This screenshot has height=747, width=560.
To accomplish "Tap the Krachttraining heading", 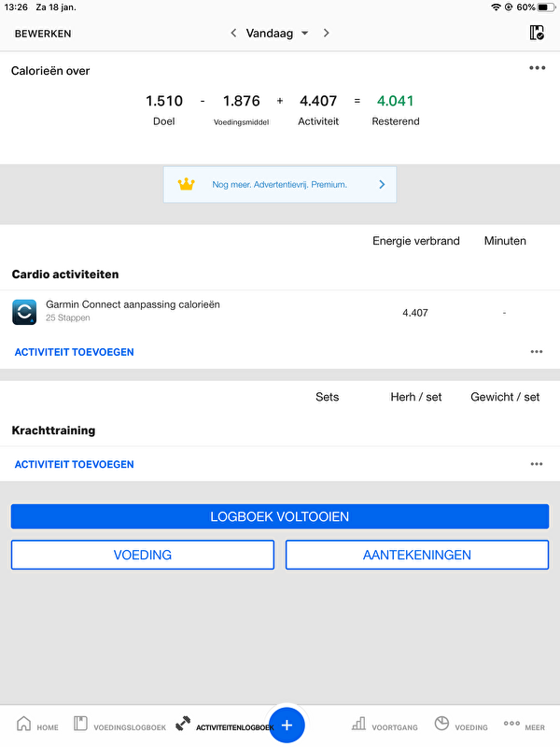I will point(53,430).
